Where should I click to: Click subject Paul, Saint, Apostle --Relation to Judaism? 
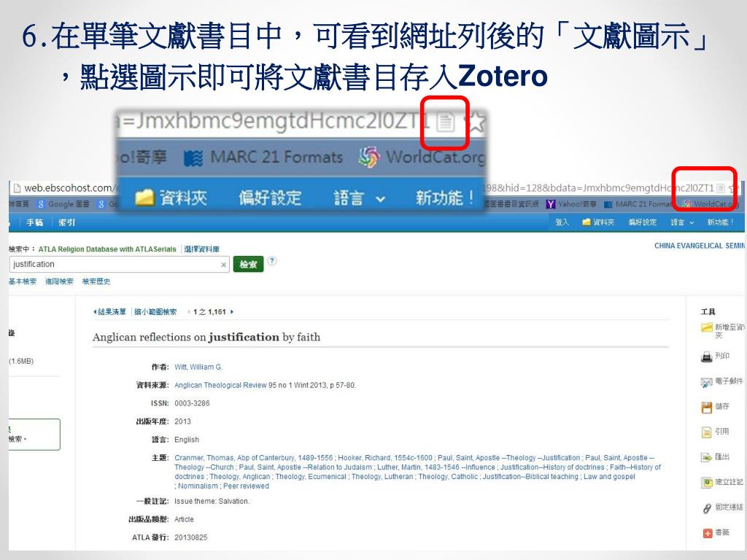pos(306,467)
